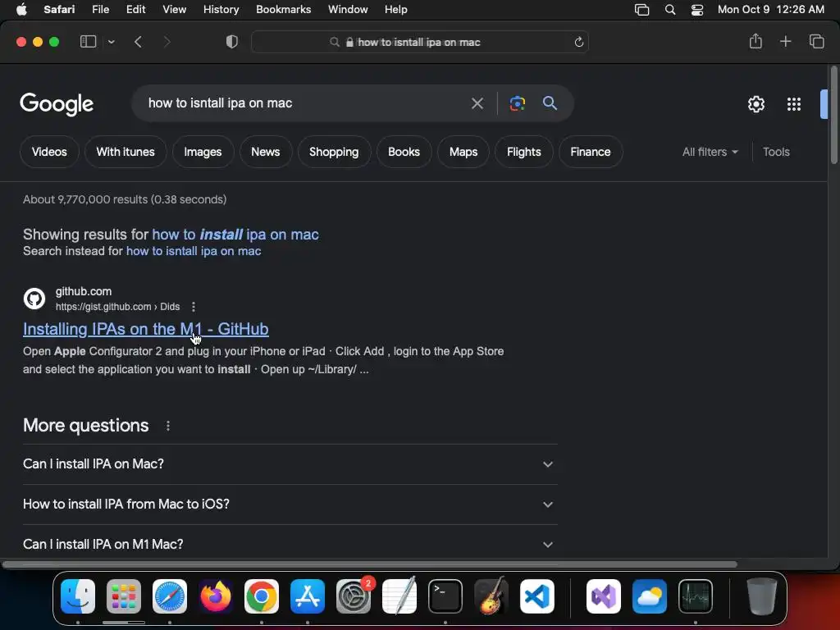This screenshot has height=630, width=840.
Task: Open corrected 'how to install ipa on mac' link
Action: click(235, 235)
